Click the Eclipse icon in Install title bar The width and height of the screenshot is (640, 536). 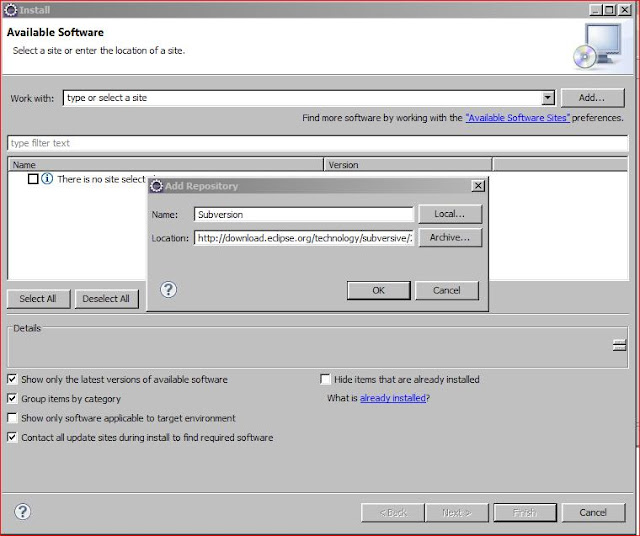point(10,9)
